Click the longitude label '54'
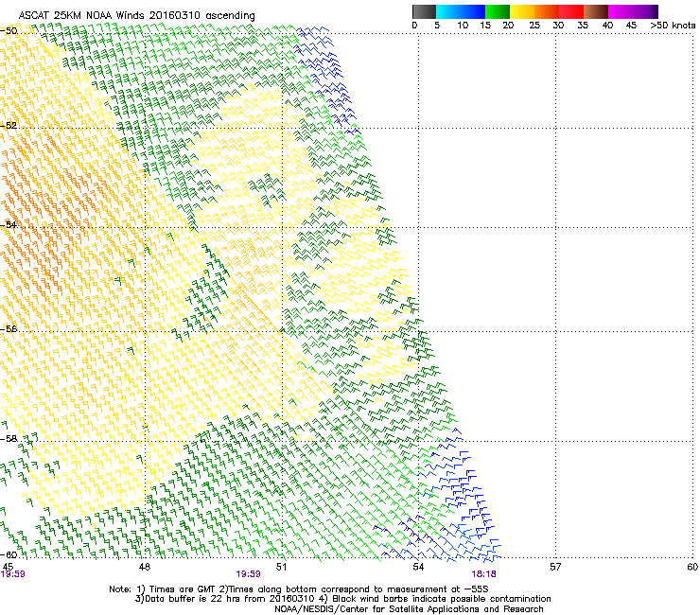Image resolution: width=700 pixels, height=615 pixels. [418, 567]
